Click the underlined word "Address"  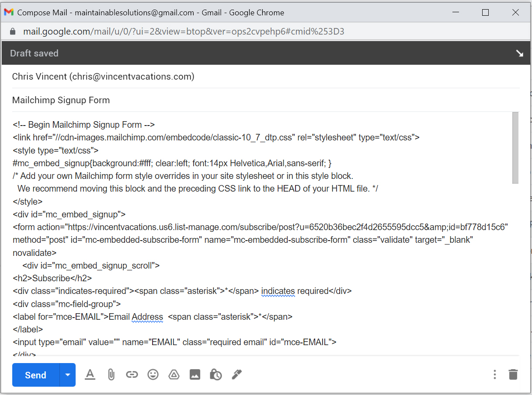pos(147,317)
